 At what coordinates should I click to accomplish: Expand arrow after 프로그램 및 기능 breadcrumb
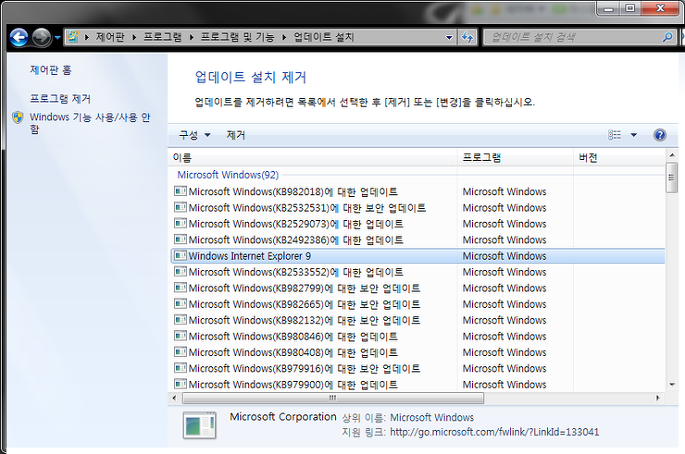pyautogui.click(x=284, y=38)
